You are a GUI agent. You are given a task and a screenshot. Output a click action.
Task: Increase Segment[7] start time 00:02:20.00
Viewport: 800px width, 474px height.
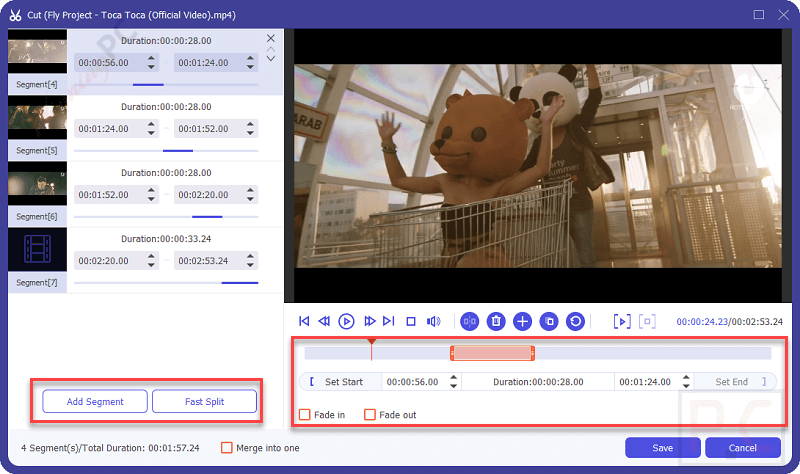151,256
